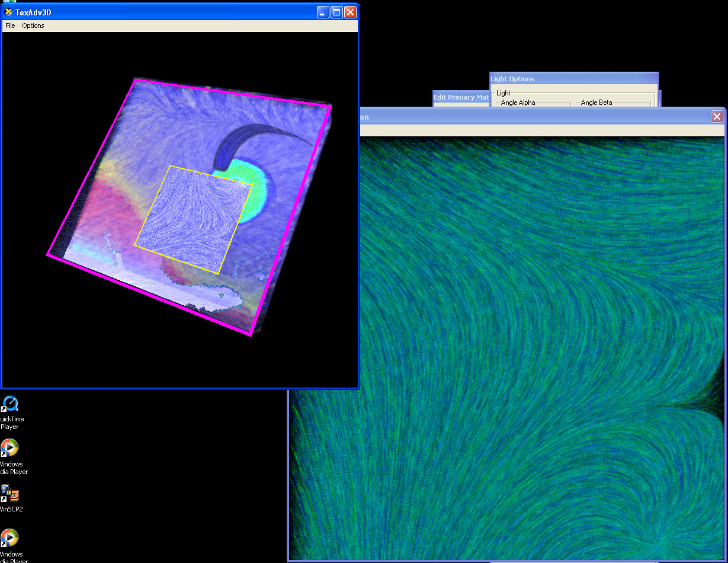Launch the QuickTime Player desktop shortcut
Viewport: 728px width, 563px height.
pyautogui.click(x=11, y=405)
